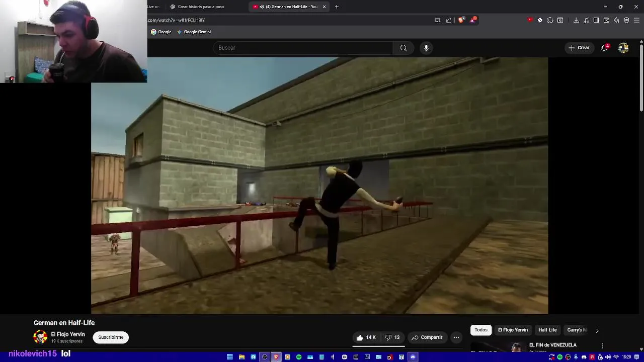This screenshot has height=362, width=644.
Task: Click the Compartir share button
Action: pyautogui.click(x=427, y=337)
